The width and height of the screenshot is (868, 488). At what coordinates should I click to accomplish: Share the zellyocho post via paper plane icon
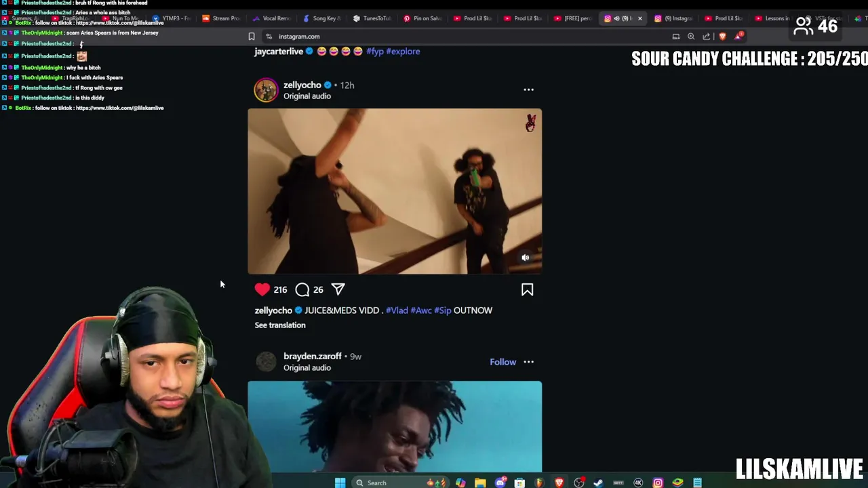(x=338, y=289)
